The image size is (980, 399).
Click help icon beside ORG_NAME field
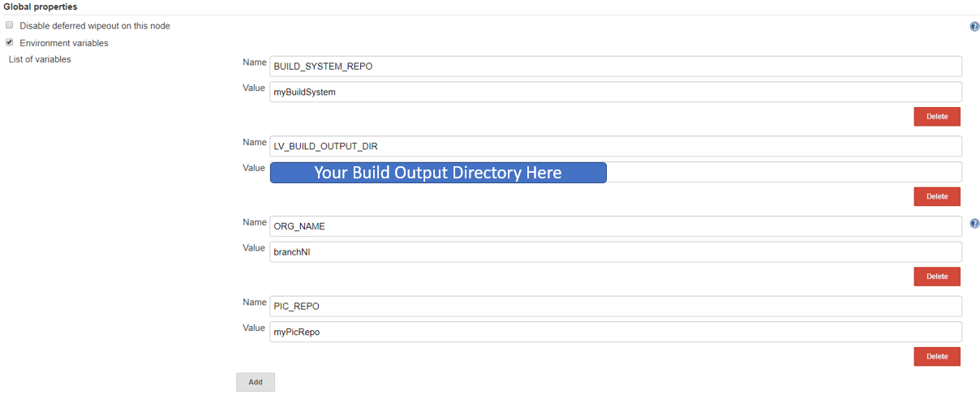974,224
